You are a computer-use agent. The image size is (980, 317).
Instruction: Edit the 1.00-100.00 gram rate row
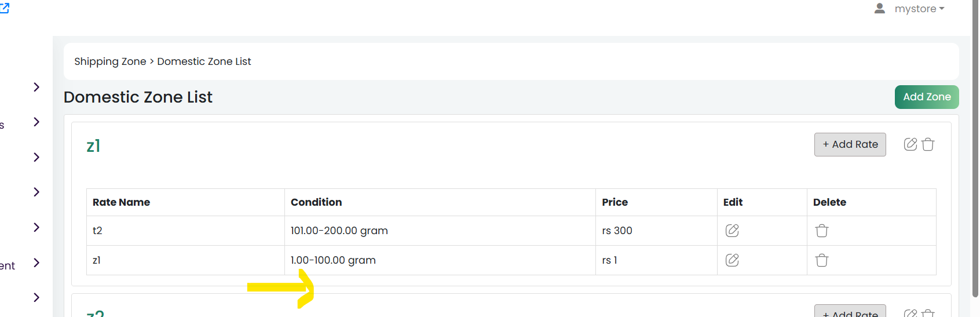(x=732, y=260)
